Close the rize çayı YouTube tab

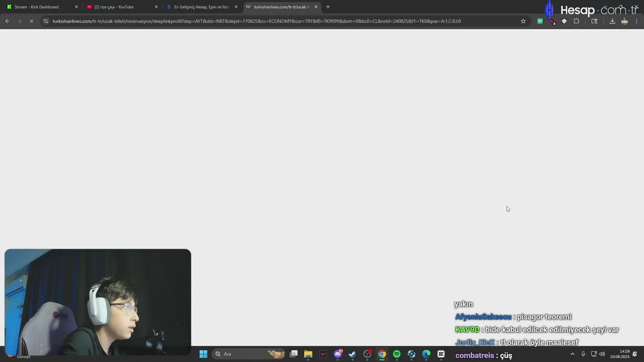coord(156,7)
